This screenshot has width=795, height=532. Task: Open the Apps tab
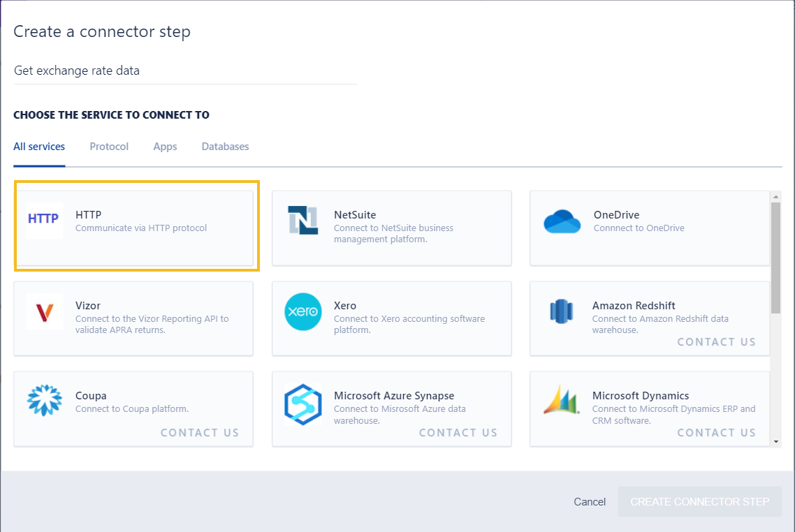point(165,147)
